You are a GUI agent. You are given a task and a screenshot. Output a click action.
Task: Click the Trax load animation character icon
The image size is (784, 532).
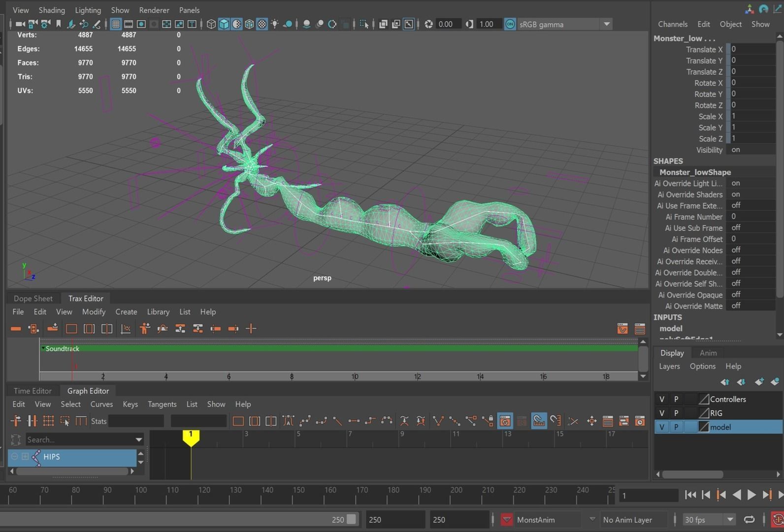pyautogui.click(x=144, y=329)
